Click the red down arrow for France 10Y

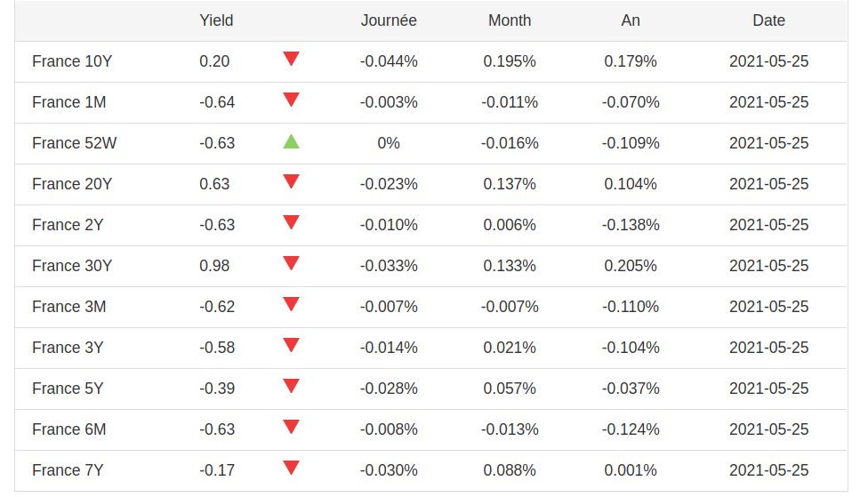click(291, 60)
